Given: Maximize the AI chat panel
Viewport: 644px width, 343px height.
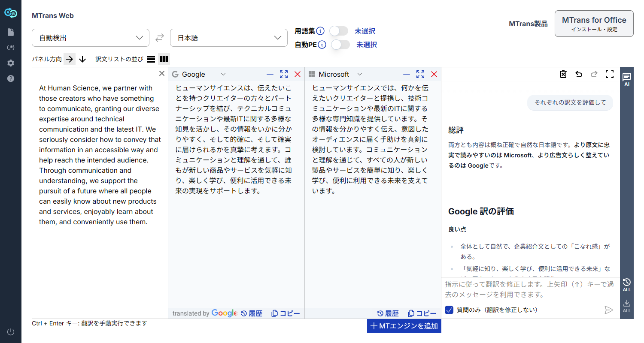Looking at the screenshot, I should pyautogui.click(x=609, y=74).
